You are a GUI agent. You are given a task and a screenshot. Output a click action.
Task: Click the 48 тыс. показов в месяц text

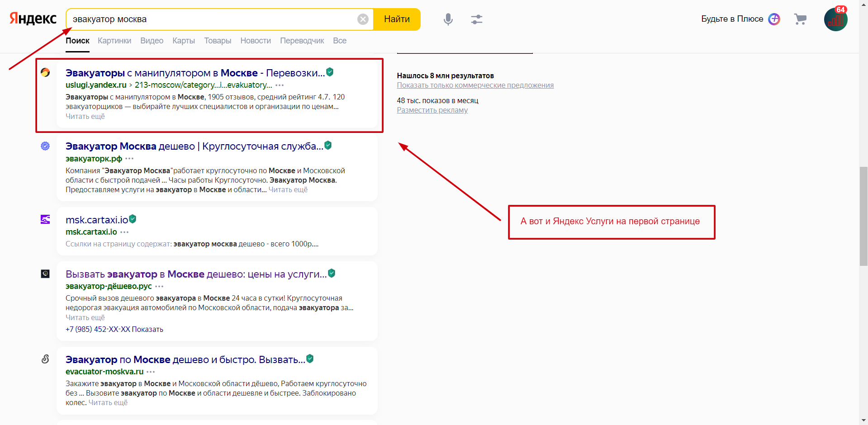(438, 100)
